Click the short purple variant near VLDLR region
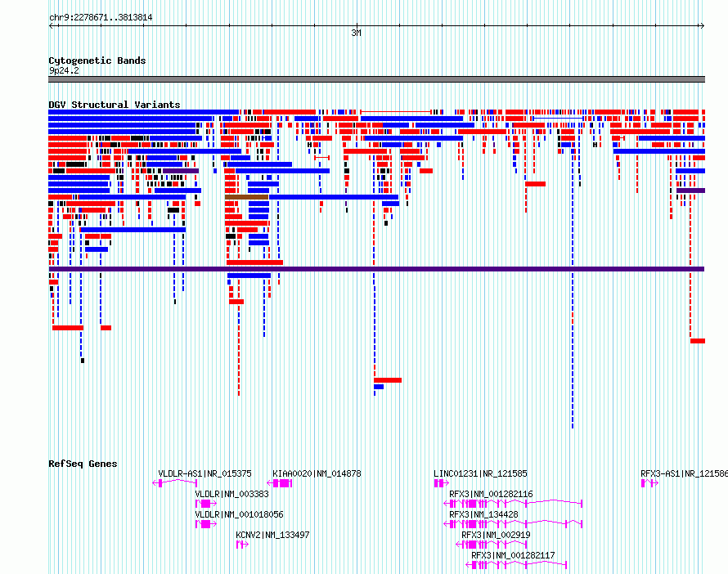This screenshot has width=728, height=574. pos(181,171)
